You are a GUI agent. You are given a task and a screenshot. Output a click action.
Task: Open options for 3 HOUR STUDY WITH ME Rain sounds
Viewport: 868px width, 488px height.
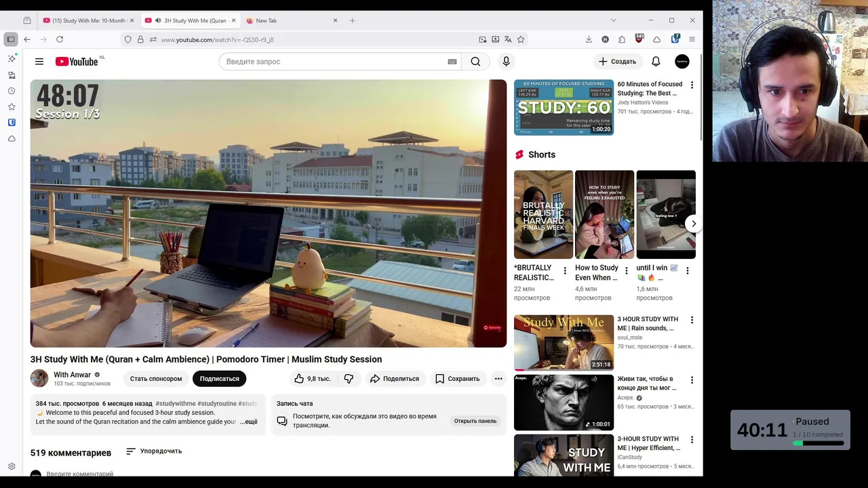tap(692, 320)
